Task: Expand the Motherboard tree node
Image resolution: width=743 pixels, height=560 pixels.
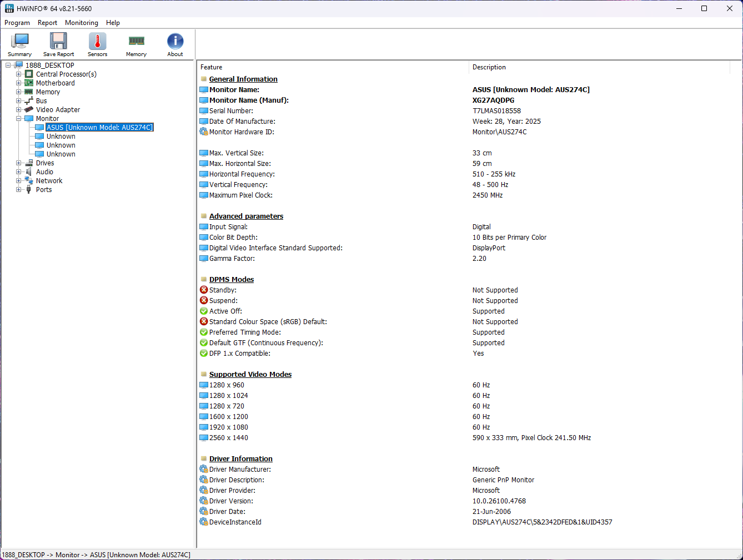Action: tap(19, 83)
